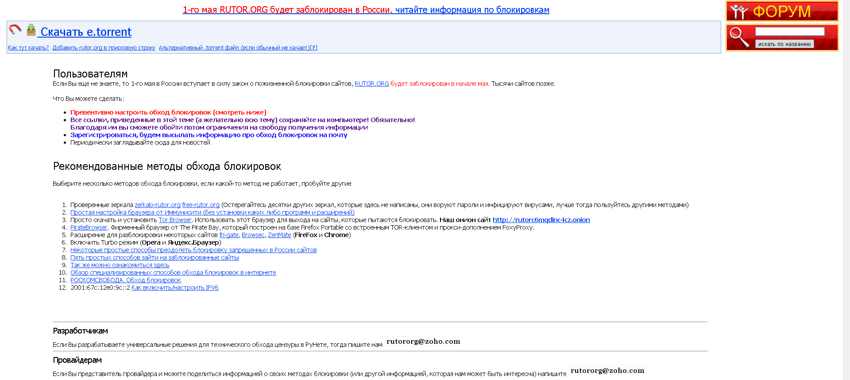
Task: Open the zerkalo-rutor.org mirror link
Action: click(x=157, y=205)
